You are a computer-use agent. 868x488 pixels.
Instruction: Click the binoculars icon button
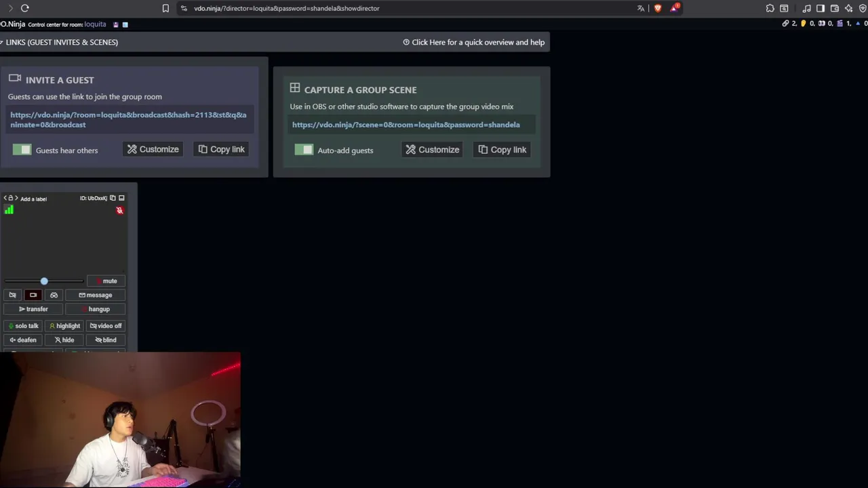pos(54,295)
